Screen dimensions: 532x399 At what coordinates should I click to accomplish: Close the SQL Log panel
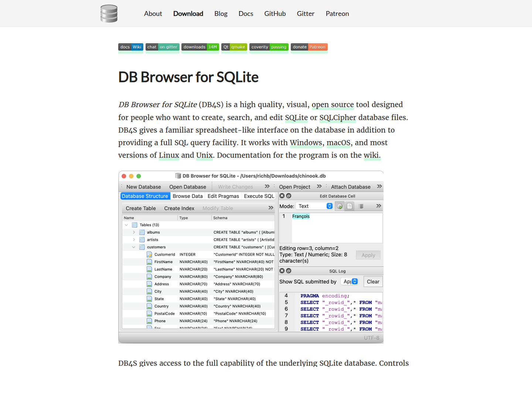tap(282, 271)
